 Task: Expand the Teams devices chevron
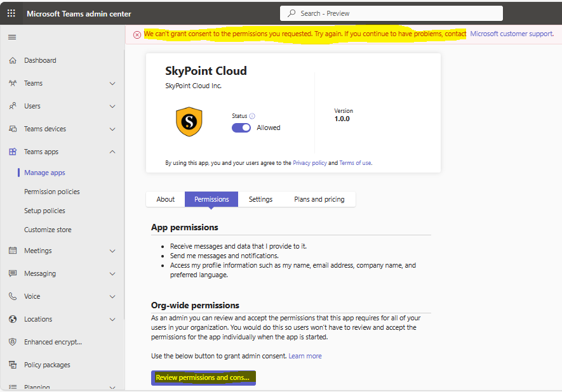point(112,129)
